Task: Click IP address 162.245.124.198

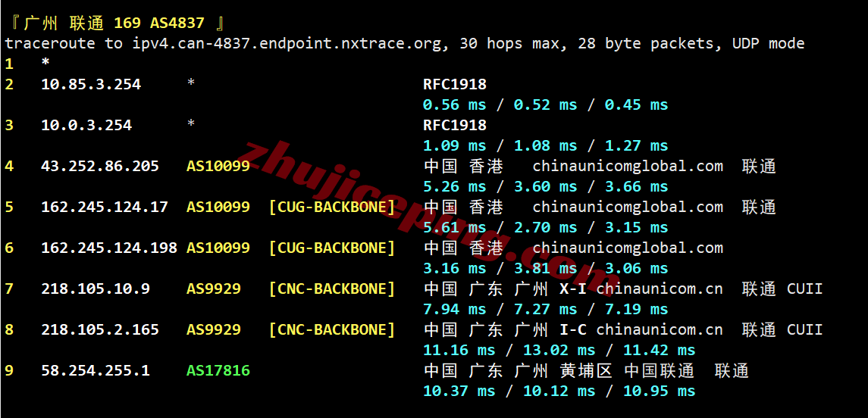Action: point(109,248)
